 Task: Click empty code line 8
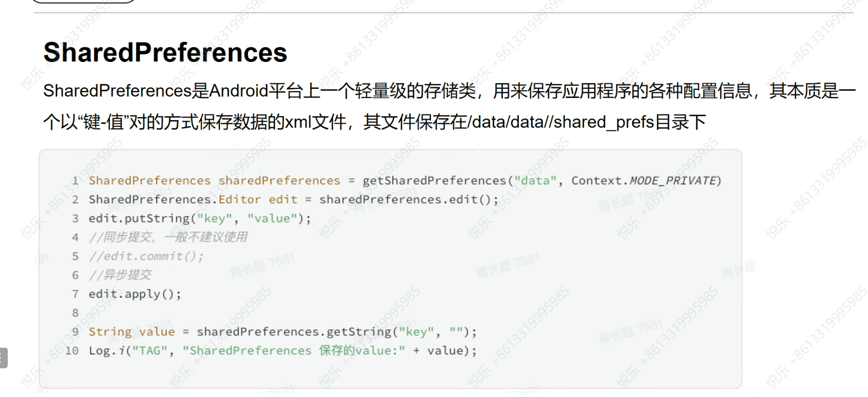click(75, 313)
